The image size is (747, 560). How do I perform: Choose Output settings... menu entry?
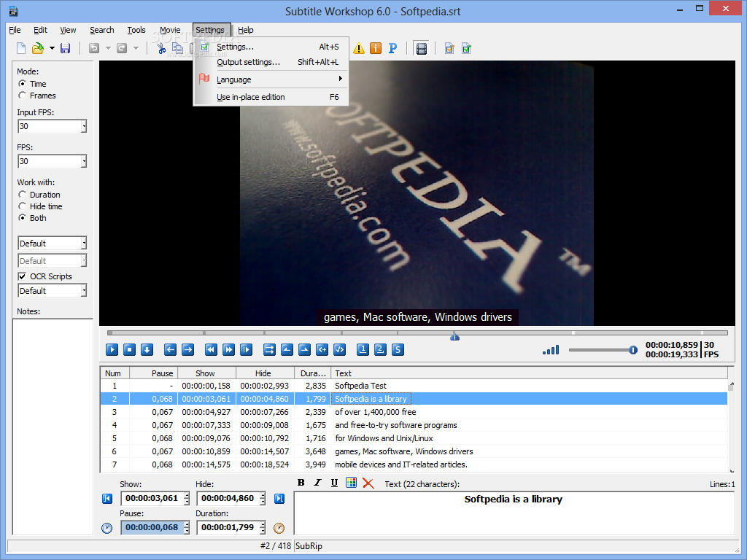tap(271, 62)
